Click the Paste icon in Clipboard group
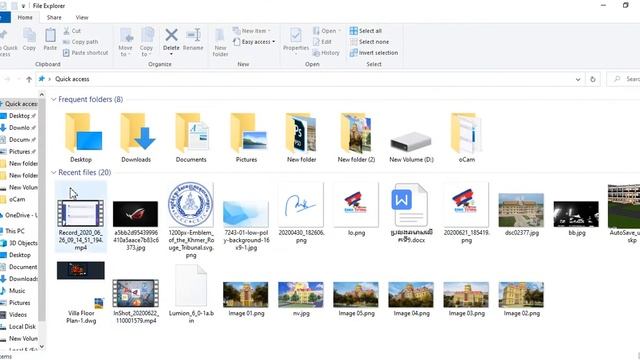Screen dimensions: 640x360 (50, 36)
